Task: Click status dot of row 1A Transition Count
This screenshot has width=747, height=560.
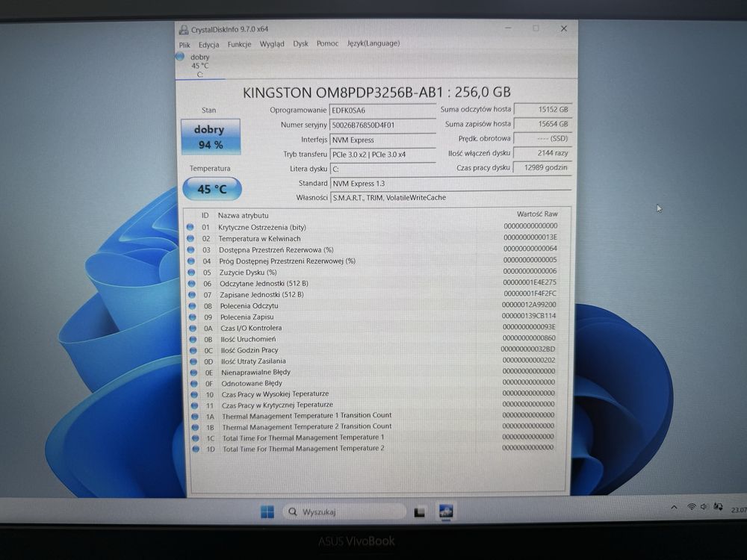Action: pyautogui.click(x=194, y=416)
